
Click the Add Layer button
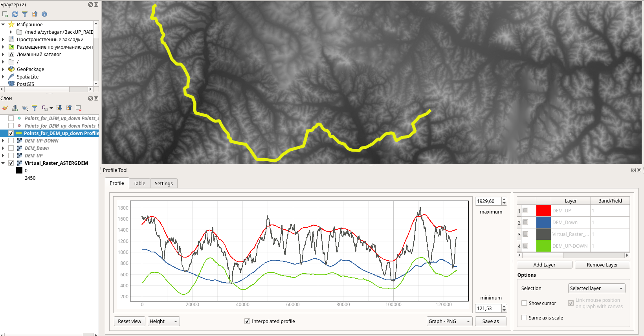(544, 265)
